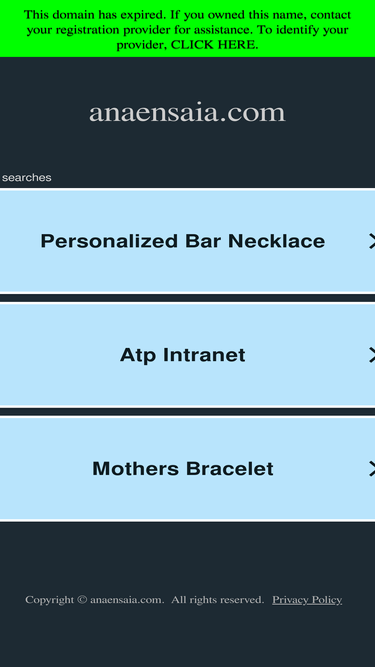Click "This domain has expired" sentence
Screen dimensions: 375x667
click(x=95, y=15)
